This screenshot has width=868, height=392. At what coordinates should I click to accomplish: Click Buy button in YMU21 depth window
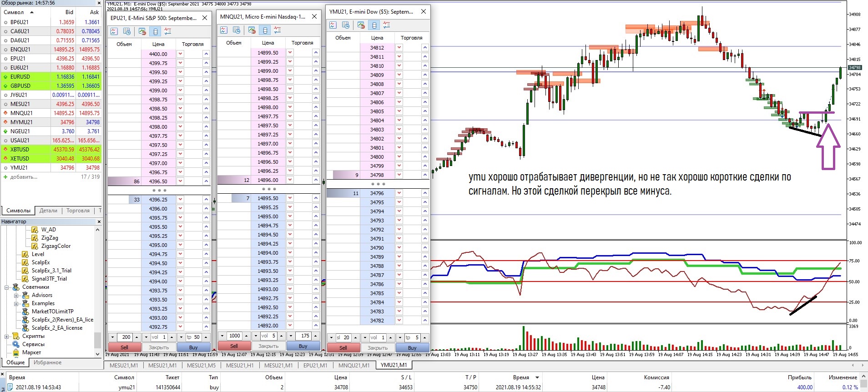(412, 348)
